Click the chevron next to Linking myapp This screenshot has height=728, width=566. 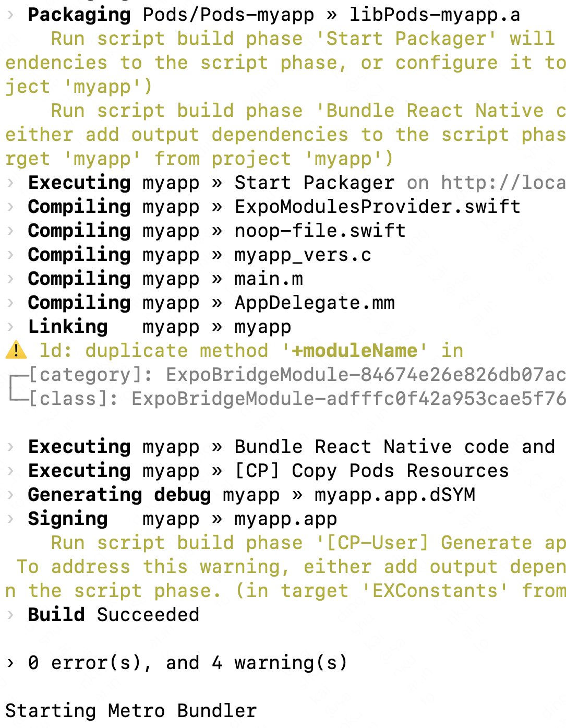point(9,326)
